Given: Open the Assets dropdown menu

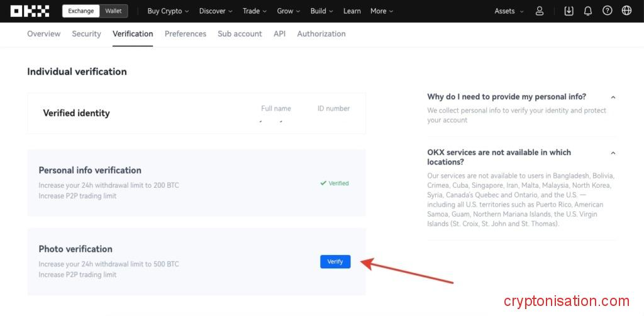Looking at the screenshot, I should pyautogui.click(x=508, y=11).
